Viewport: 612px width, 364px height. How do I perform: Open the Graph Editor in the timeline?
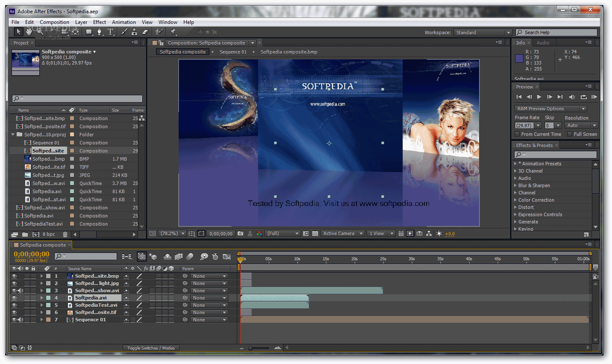coord(227,256)
